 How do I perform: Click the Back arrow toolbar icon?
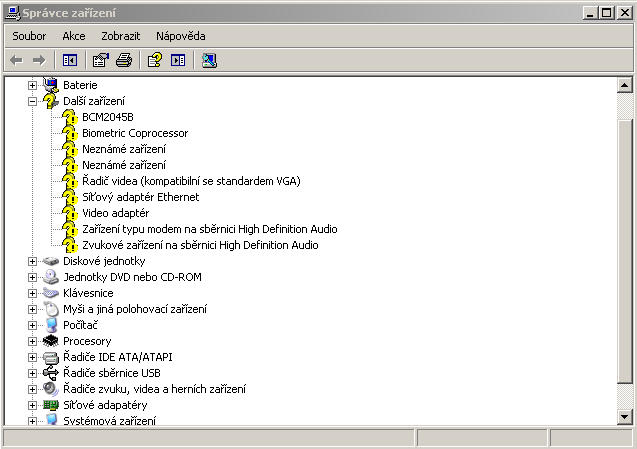(16, 61)
